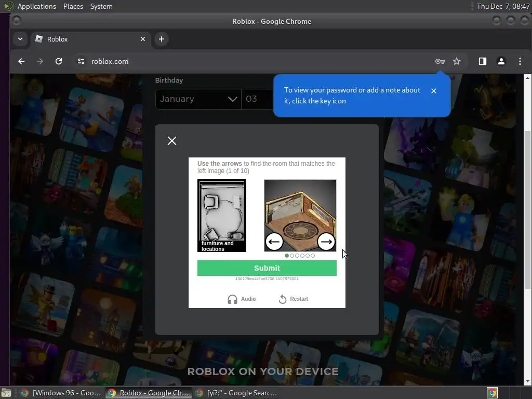Open the Applications menu
532x399 pixels.
coord(37,6)
